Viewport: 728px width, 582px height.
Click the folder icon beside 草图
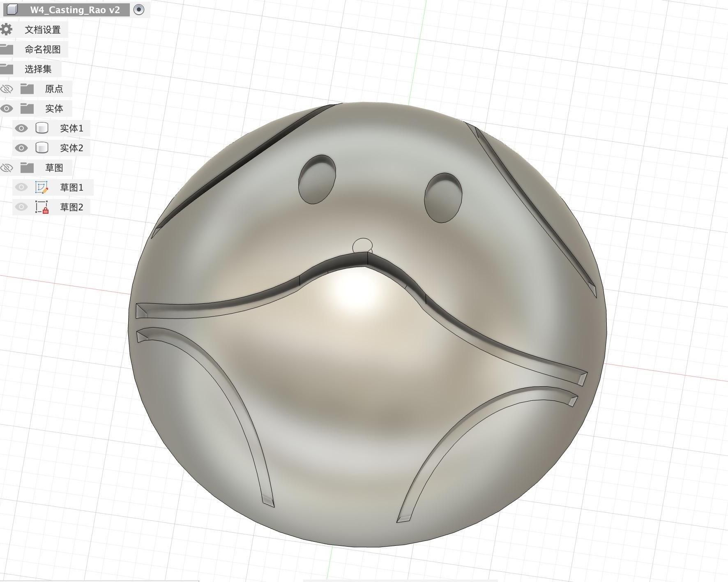click(27, 167)
